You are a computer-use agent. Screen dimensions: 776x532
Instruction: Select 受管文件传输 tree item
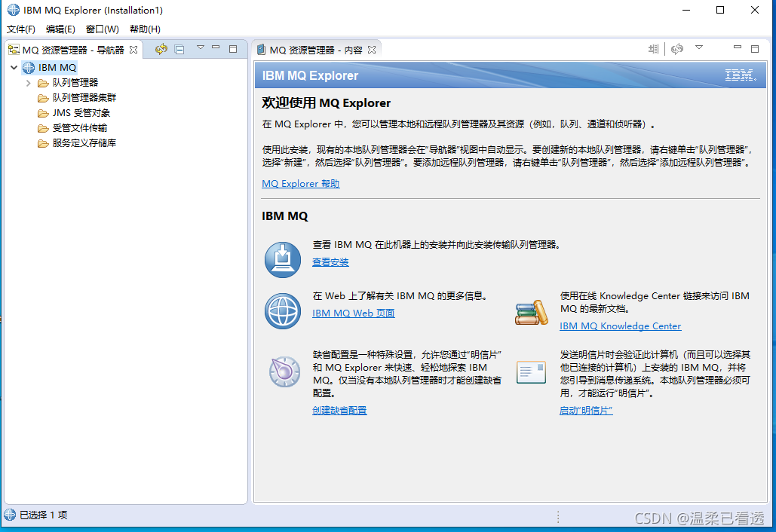tap(80, 128)
